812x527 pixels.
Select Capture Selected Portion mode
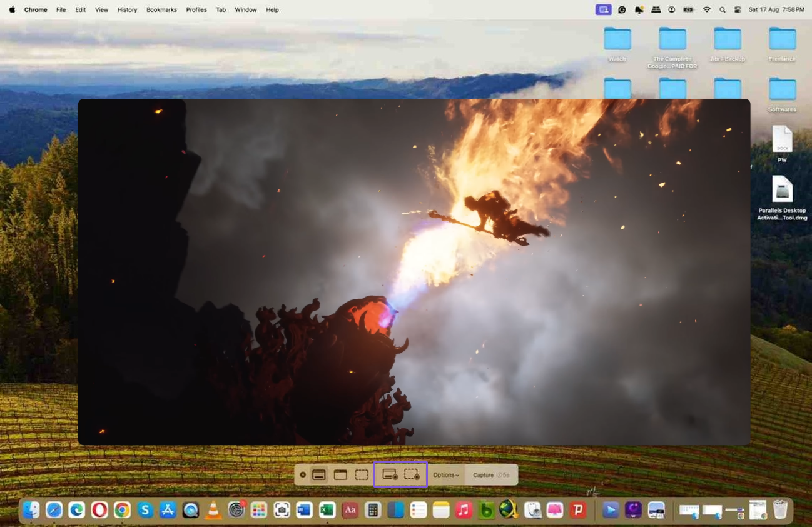362,475
